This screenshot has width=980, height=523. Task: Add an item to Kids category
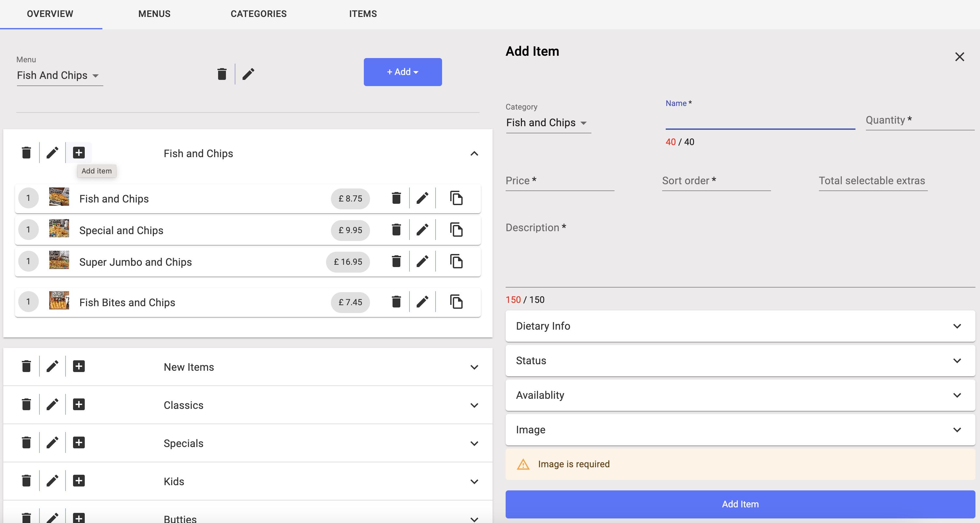79,481
